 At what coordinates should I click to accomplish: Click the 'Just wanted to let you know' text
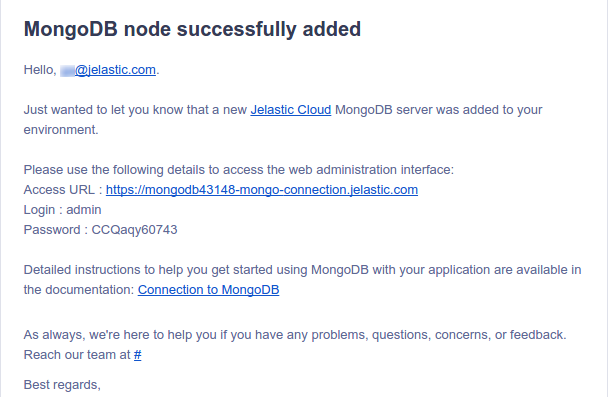coord(135,110)
